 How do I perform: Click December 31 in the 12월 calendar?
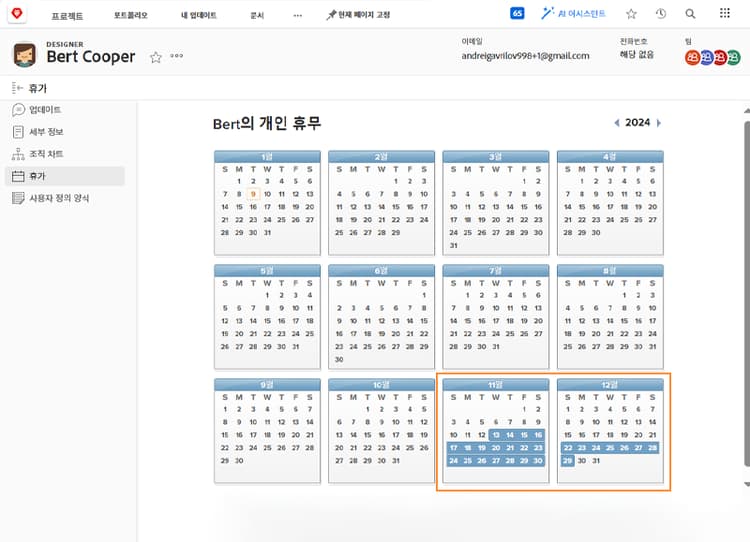click(596, 461)
